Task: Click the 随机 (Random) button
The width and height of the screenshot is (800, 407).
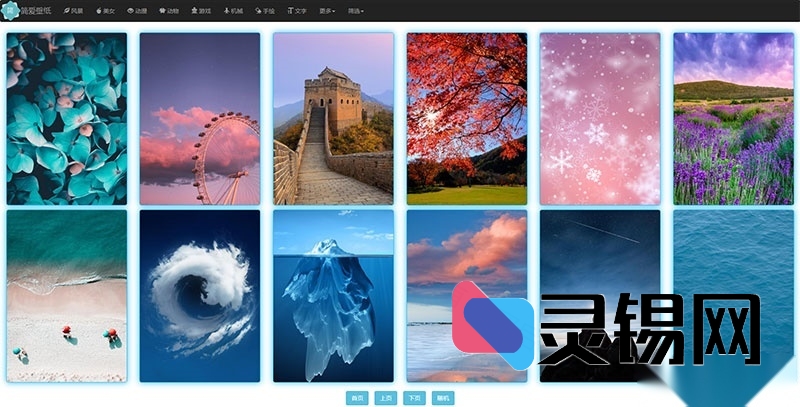Action: point(443,398)
